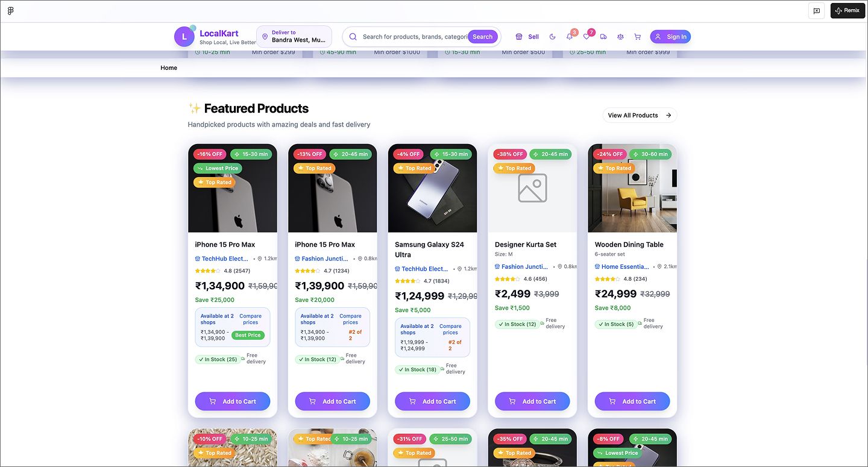
Task: Add ₹1,39,900 iPhone 15 Pro Max to cart
Action: [x=333, y=401]
